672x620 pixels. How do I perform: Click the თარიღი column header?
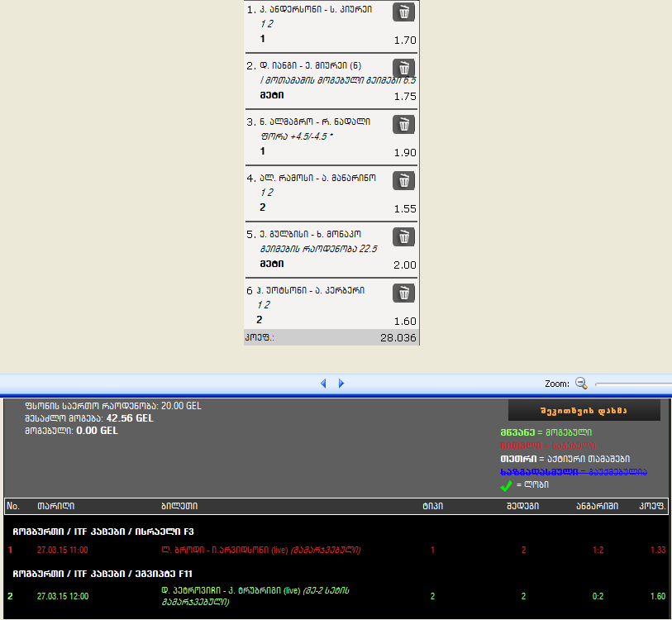[55, 506]
